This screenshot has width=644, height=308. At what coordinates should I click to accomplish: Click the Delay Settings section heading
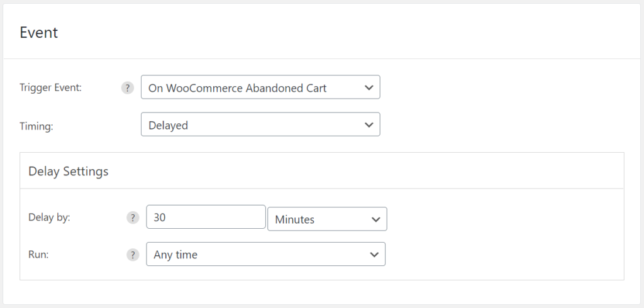point(68,171)
